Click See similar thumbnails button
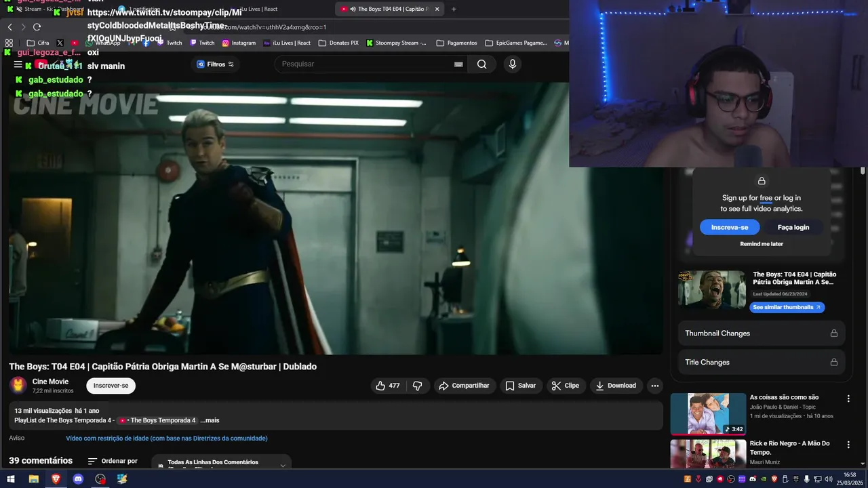 pyautogui.click(x=787, y=307)
